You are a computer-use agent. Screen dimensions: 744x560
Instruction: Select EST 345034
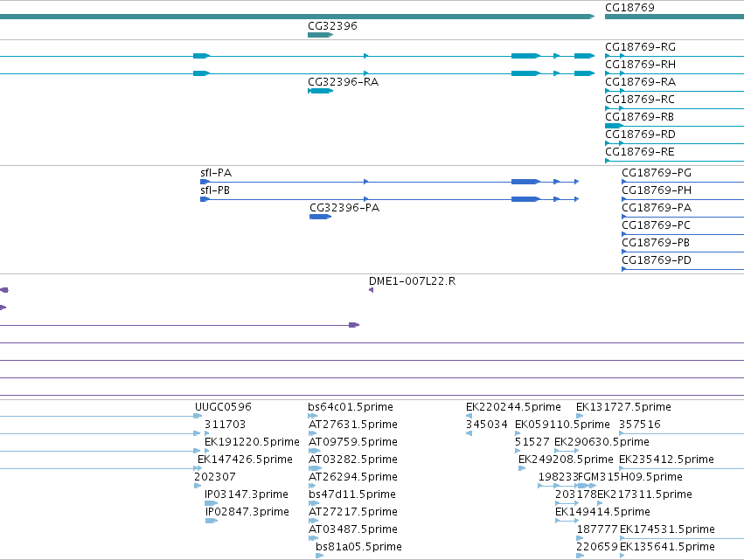[x=487, y=425]
